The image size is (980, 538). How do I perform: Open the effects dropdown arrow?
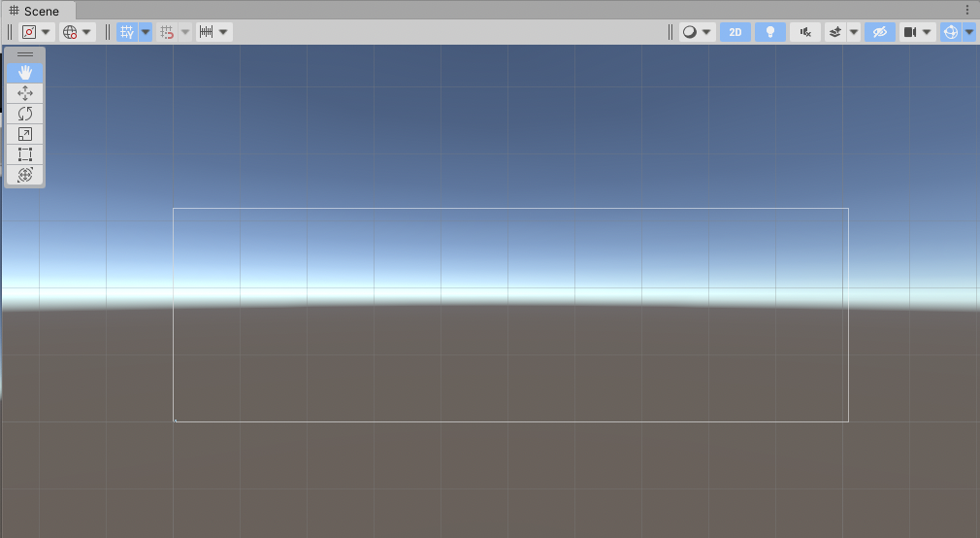pos(854,32)
